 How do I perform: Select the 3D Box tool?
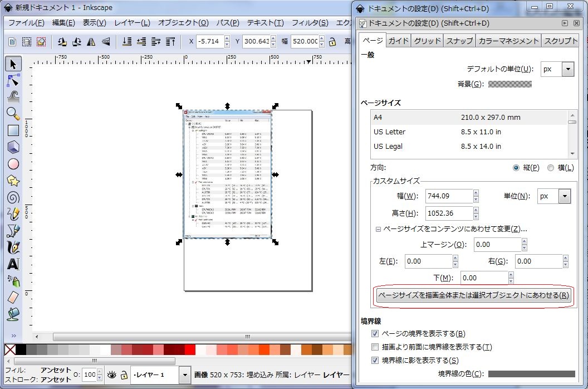(13, 147)
